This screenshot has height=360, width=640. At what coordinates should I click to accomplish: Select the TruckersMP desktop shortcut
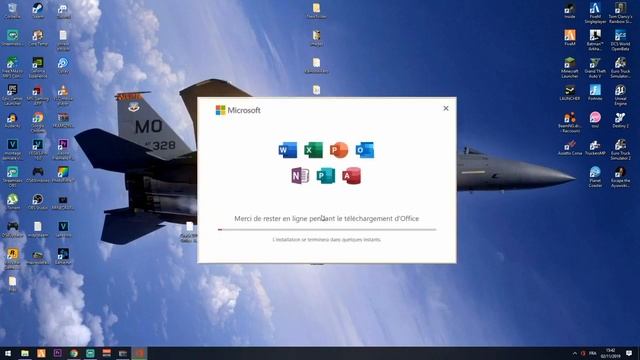[x=595, y=147]
